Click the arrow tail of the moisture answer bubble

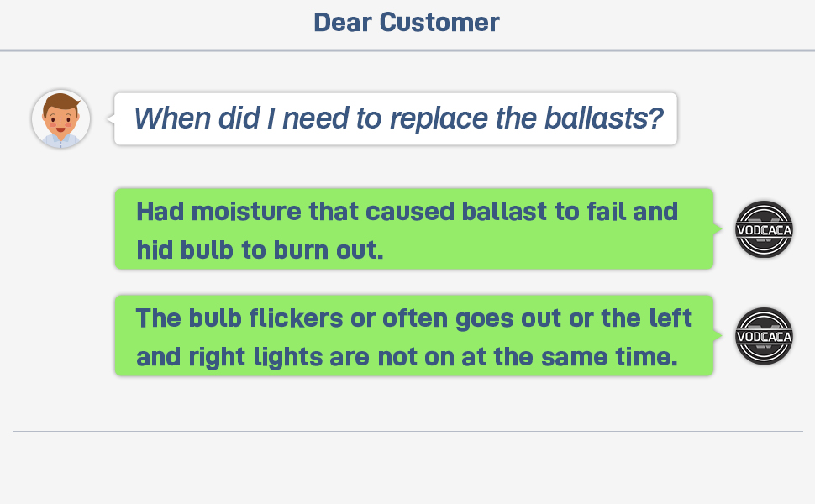[718, 229]
